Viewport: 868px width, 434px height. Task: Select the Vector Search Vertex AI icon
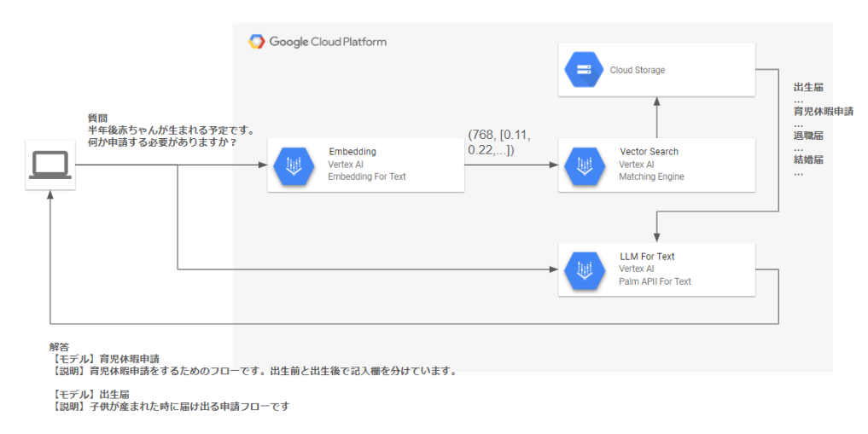pyautogui.click(x=584, y=165)
